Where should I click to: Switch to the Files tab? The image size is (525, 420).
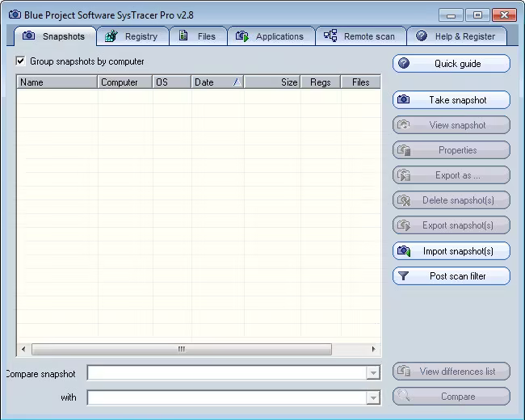[198, 36]
